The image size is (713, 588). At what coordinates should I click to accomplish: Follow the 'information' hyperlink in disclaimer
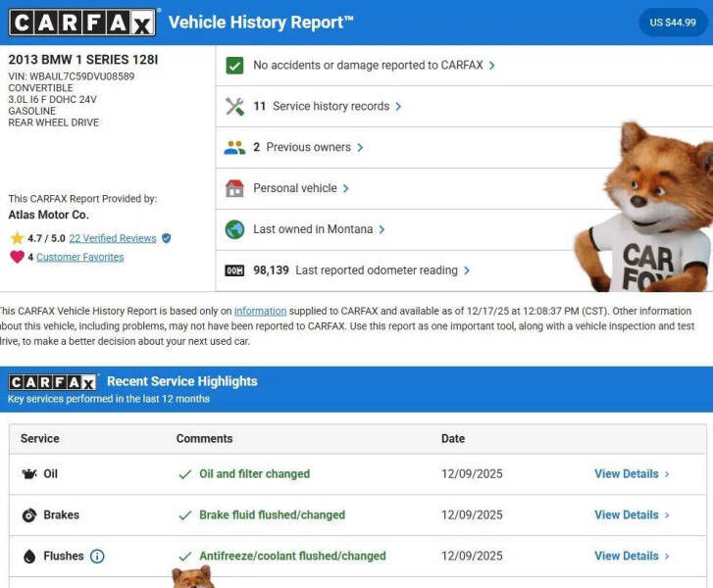point(260,311)
